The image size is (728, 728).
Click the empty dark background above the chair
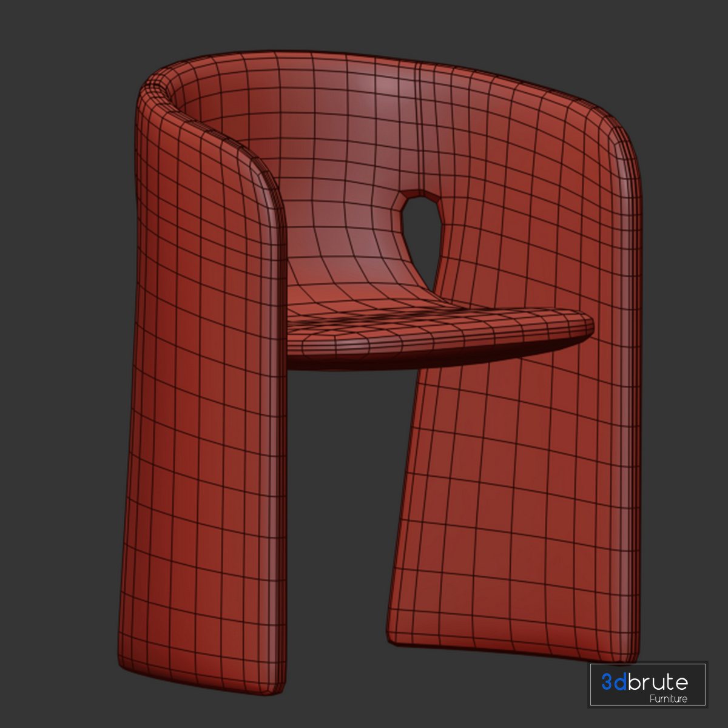click(364, 24)
